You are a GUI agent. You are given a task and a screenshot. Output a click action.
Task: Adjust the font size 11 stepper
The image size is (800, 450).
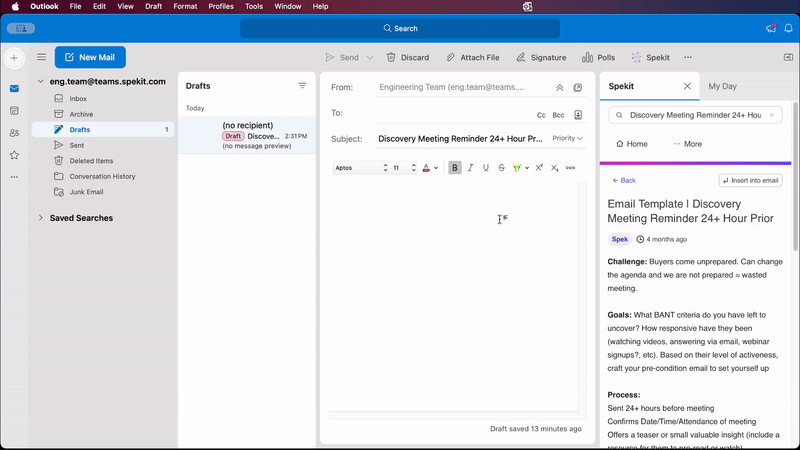tap(413, 167)
